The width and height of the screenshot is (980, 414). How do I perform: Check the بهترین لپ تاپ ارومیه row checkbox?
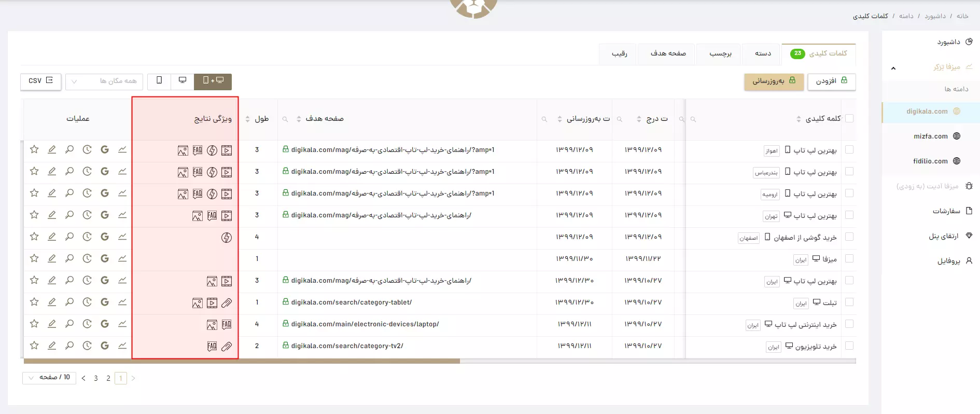click(849, 193)
